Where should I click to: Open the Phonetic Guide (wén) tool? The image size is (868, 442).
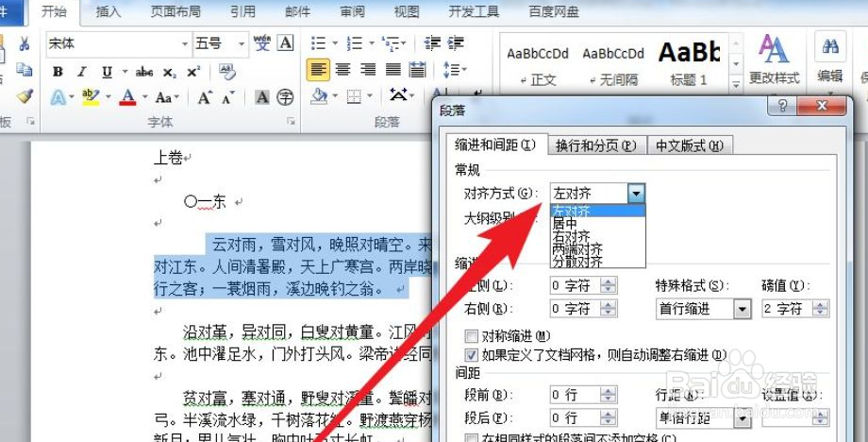262,42
